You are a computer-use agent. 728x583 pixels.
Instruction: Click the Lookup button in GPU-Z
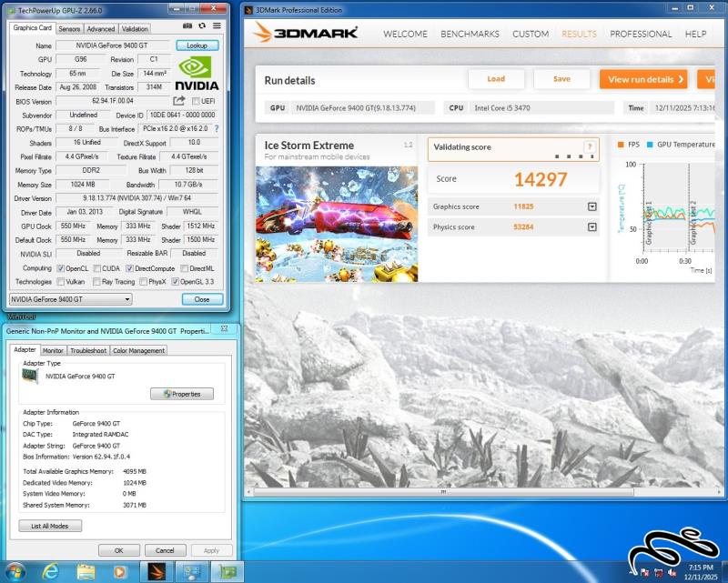197,45
